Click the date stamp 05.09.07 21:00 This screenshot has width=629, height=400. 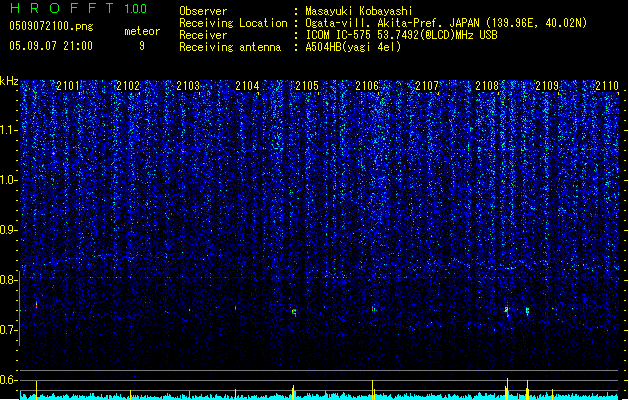pyautogui.click(x=51, y=46)
